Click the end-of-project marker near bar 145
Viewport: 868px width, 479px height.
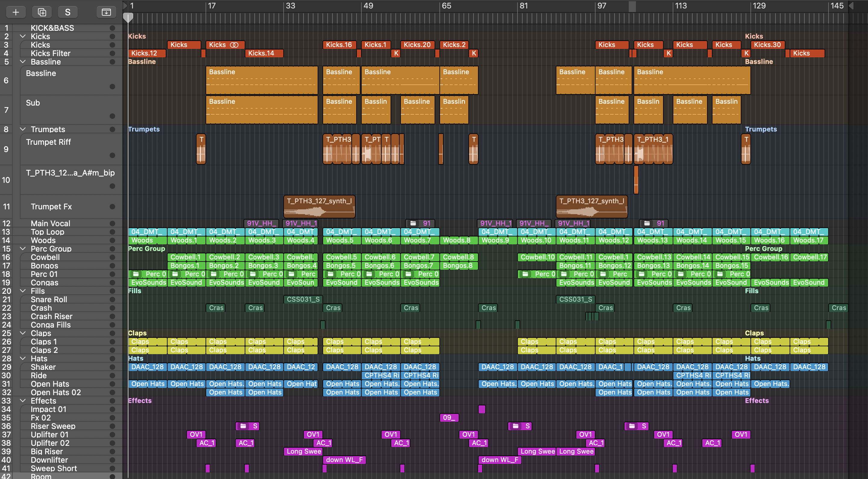(851, 6)
